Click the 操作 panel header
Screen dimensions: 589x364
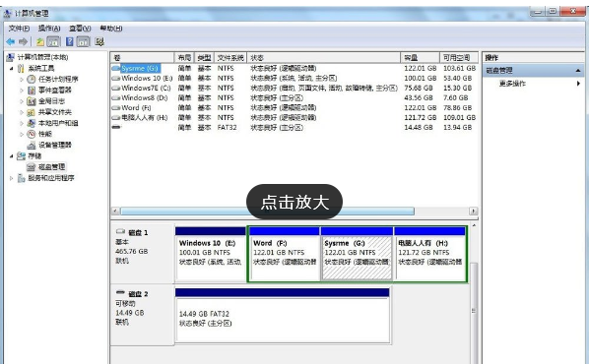(533, 58)
